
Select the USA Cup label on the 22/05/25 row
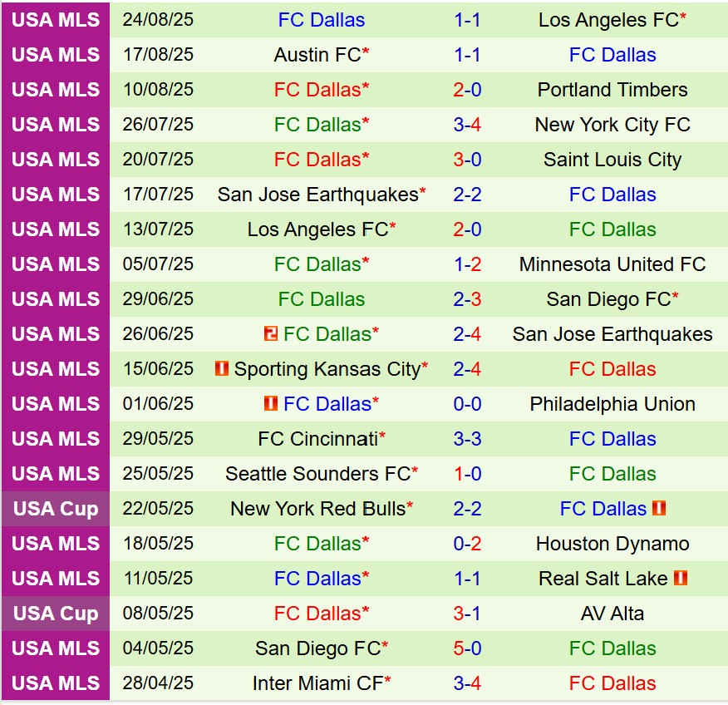click(x=56, y=509)
